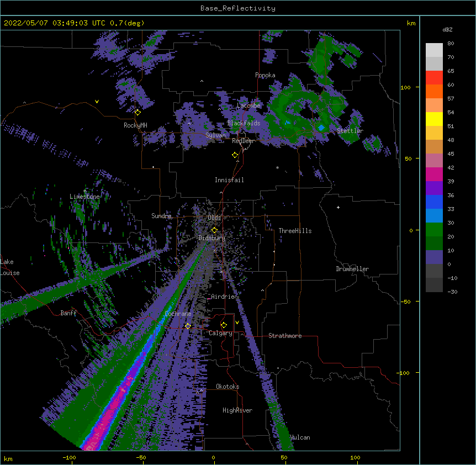The height and width of the screenshot is (465, 476).
Task: Click the Didsbury city label
Action: pyautogui.click(x=212, y=238)
